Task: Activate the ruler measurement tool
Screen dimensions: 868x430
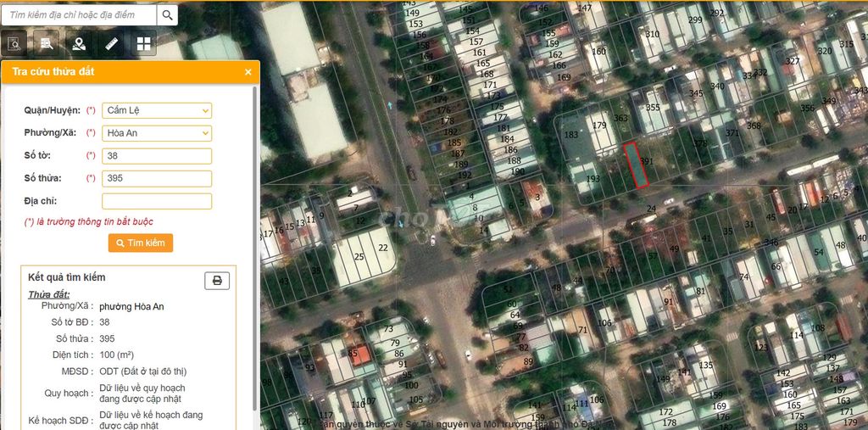Action: (x=111, y=43)
